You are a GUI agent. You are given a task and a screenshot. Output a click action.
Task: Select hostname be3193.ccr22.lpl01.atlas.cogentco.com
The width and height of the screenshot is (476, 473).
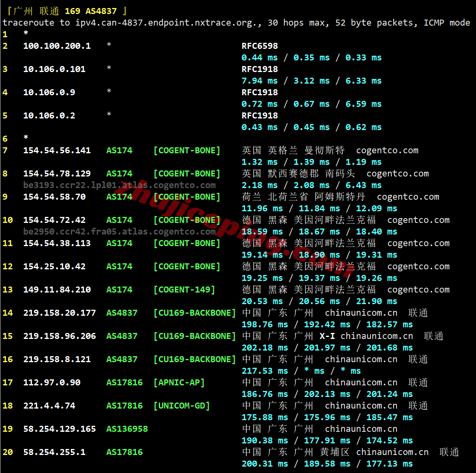[x=119, y=185]
